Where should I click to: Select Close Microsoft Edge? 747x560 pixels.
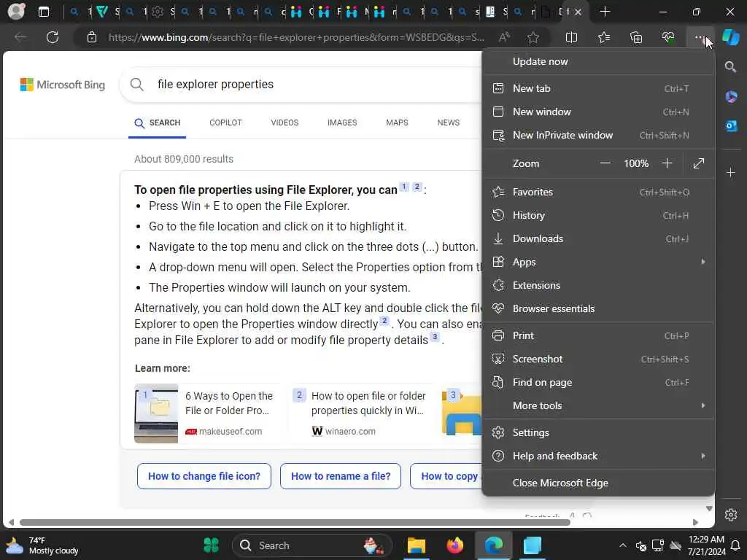(598, 483)
